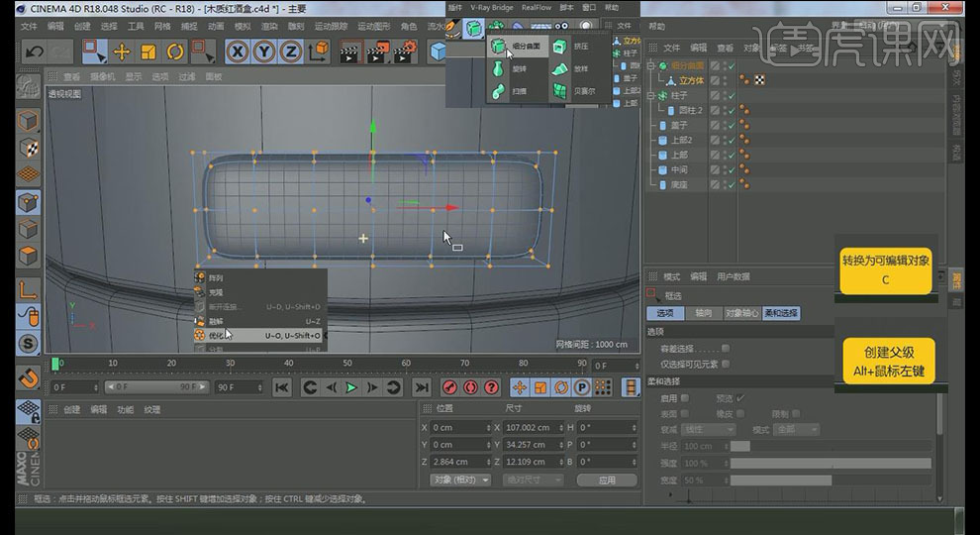980x535 pixels.
Task: Switch coordinate system icon
Action: coord(318,52)
